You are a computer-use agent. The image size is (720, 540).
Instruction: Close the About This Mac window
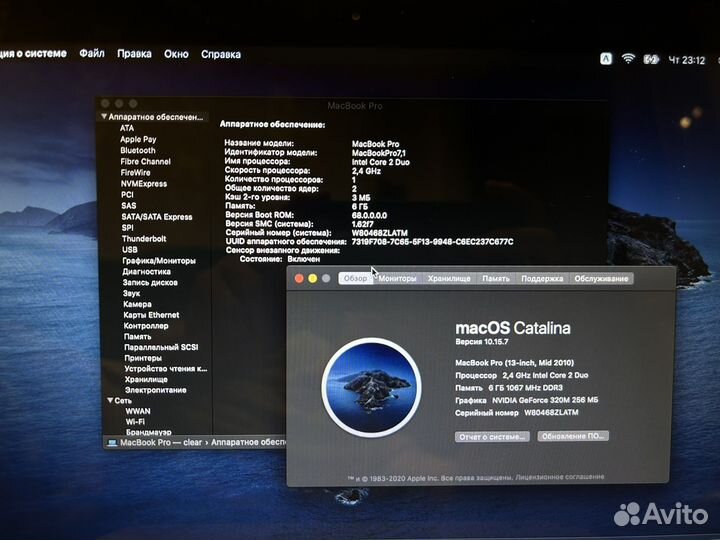299,278
